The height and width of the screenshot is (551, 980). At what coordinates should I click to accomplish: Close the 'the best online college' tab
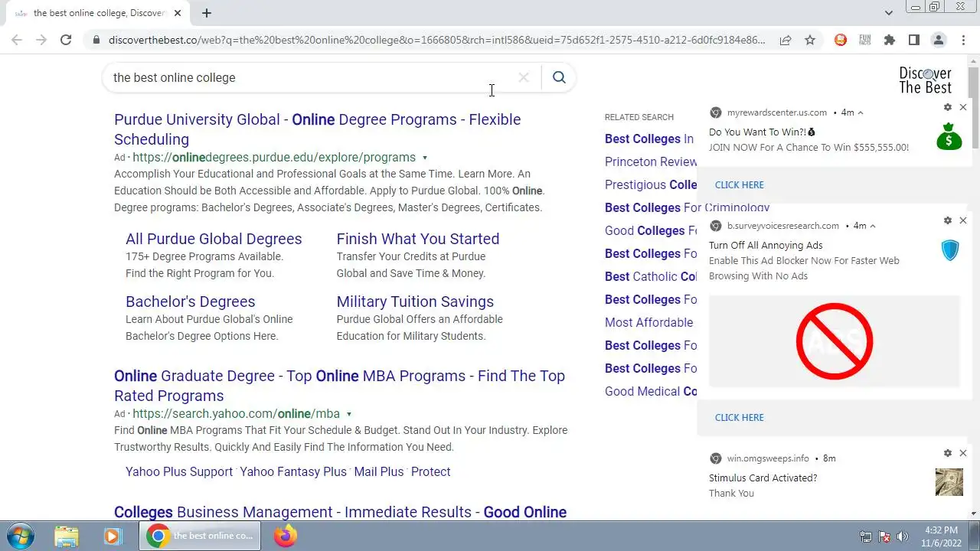tap(178, 13)
